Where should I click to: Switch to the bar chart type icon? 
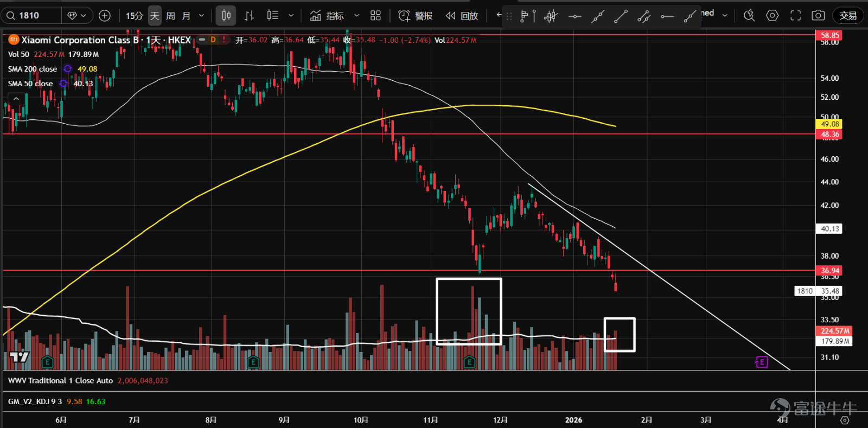(249, 16)
